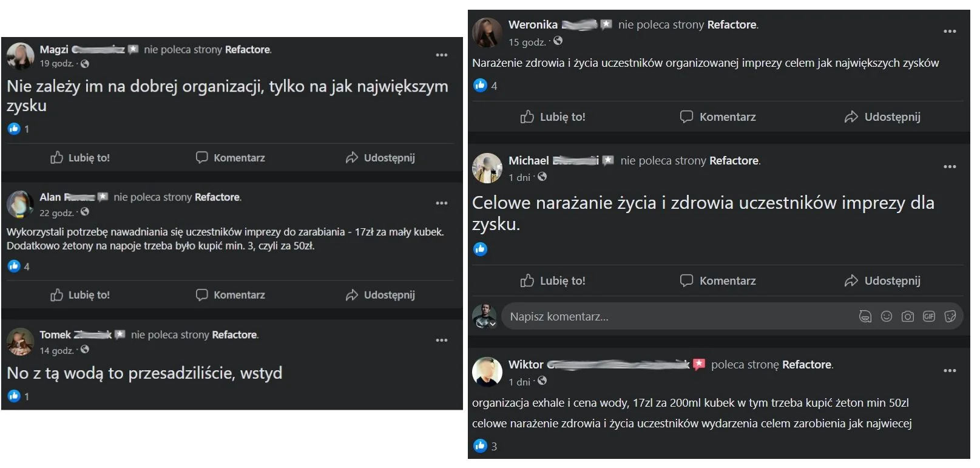Open Refactore page link in Michael's review
Image resolution: width=980 pixels, height=468 pixels.
tap(734, 161)
